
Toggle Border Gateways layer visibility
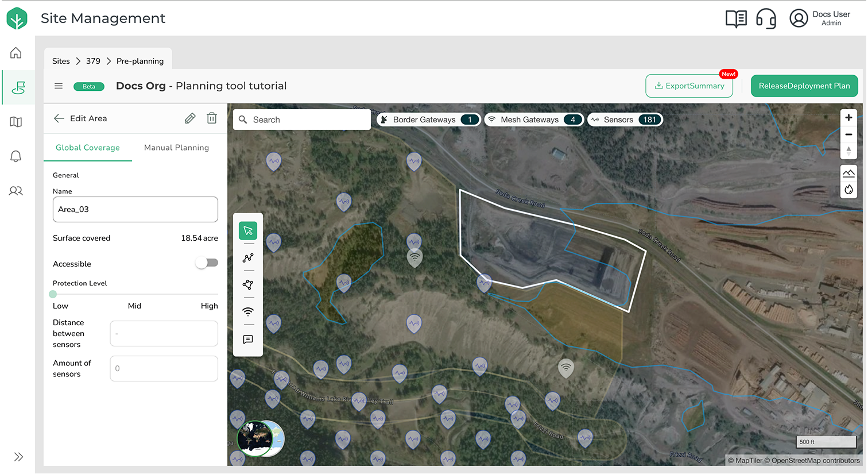pos(428,120)
